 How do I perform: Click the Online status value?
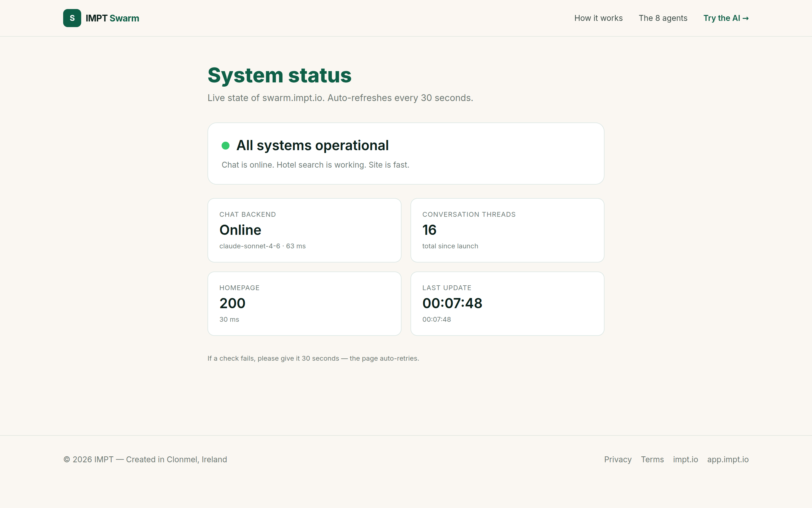240,230
